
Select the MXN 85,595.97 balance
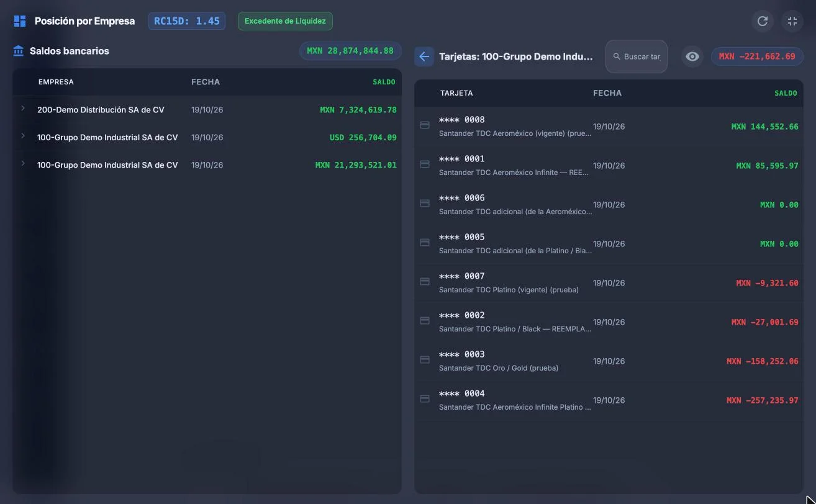click(x=767, y=166)
